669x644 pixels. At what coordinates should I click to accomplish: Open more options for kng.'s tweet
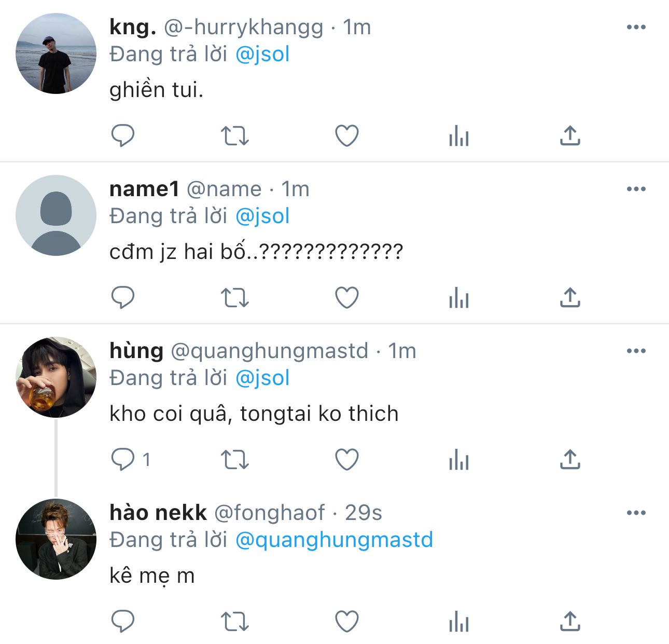(636, 28)
